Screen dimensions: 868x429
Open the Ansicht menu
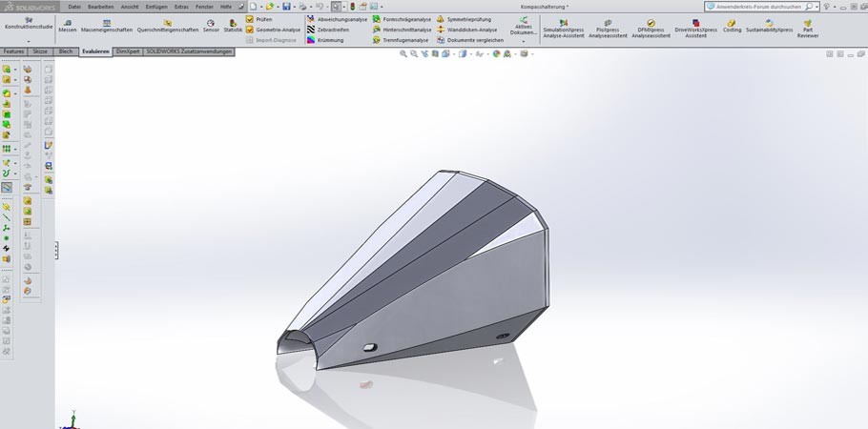tap(130, 7)
